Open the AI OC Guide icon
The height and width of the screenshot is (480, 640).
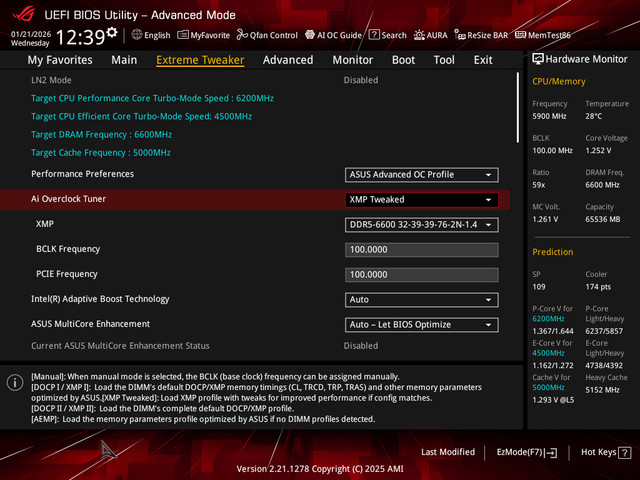tap(310, 35)
